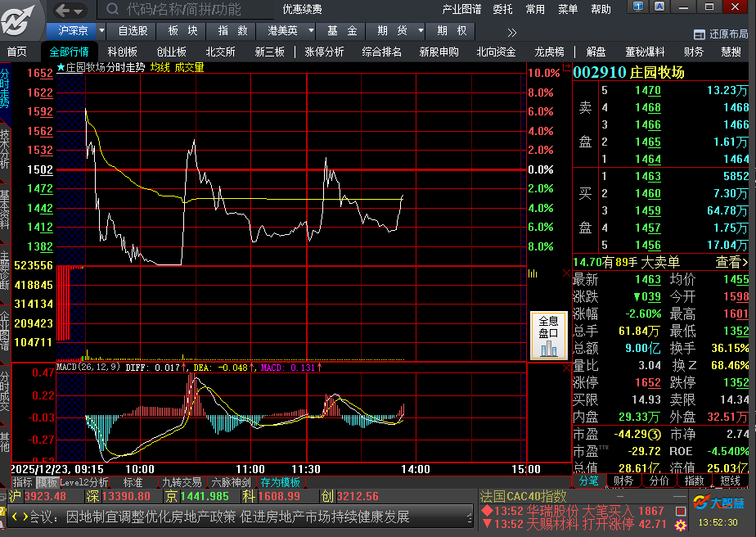Open the 菜单 menu

pyautogui.click(x=568, y=9)
